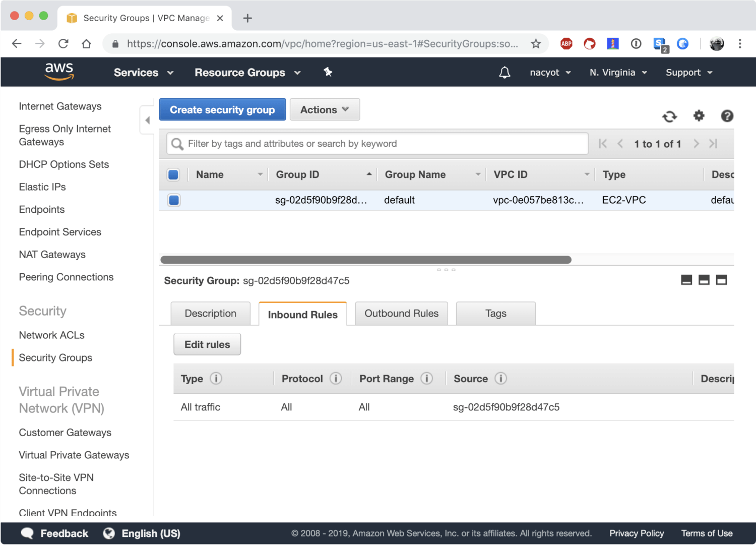Viewport: 756px width, 545px height.
Task: Go to previous page of results
Action: 620,144
